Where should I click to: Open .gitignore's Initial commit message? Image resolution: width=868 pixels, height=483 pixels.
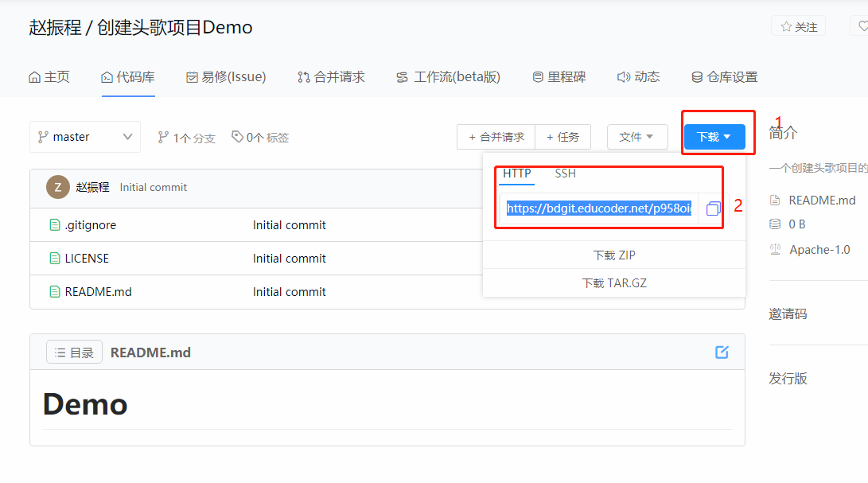(289, 225)
